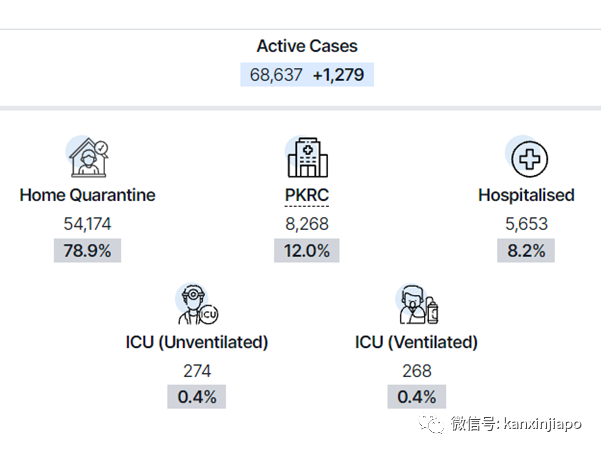Click the Home Quarantine house icon

pos(88,157)
